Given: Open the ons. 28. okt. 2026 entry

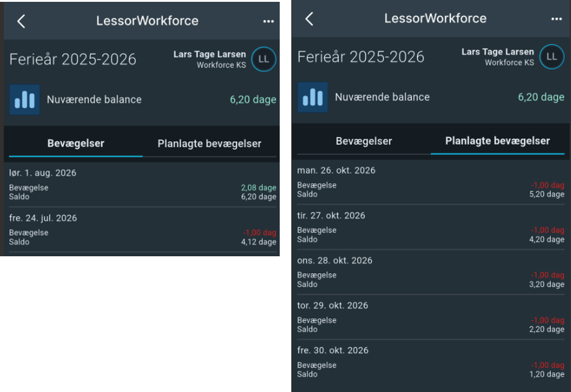Looking at the screenshot, I should coord(431,272).
